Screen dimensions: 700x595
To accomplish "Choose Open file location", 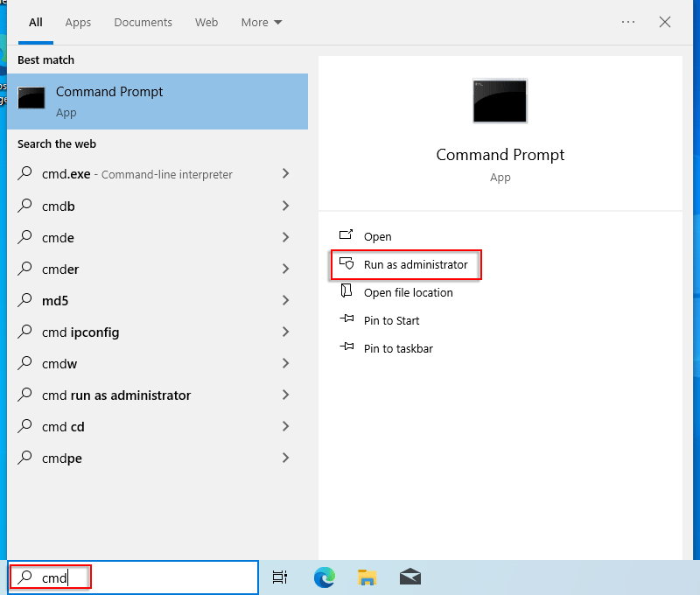I will tap(408, 292).
